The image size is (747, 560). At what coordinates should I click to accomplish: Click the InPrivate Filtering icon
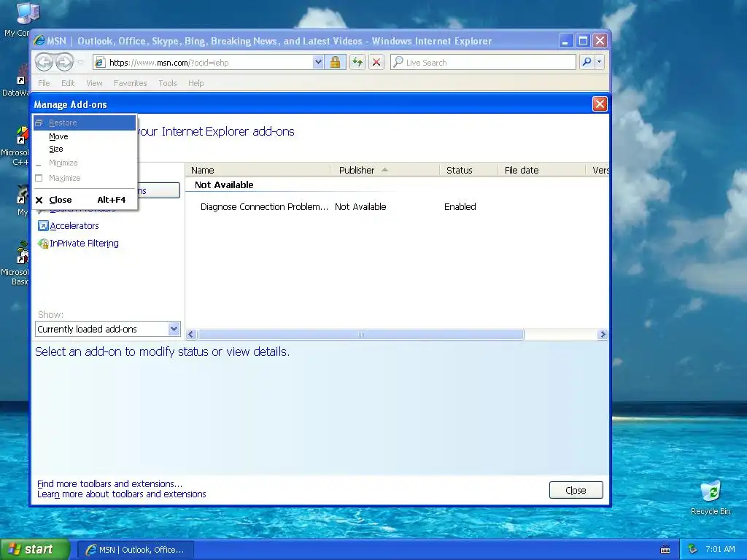tap(43, 244)
